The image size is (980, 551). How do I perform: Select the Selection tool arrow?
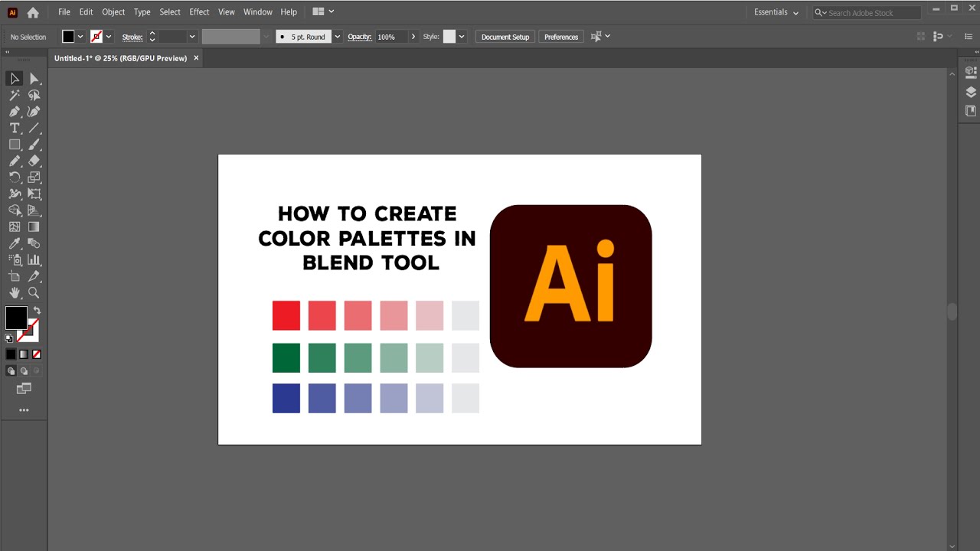(x=15, y=78)
